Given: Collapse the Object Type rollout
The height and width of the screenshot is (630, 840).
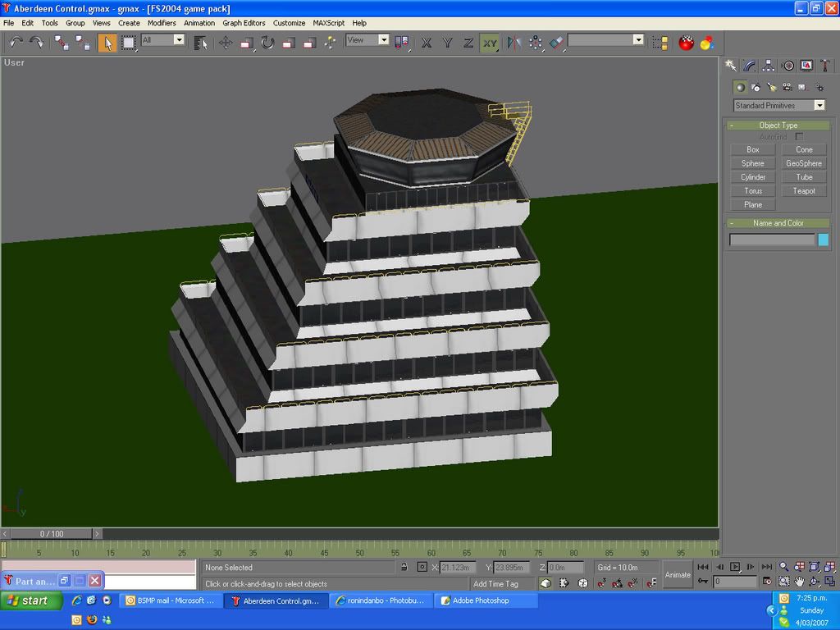Looking at the screenshot, I should tap(778, 126).
